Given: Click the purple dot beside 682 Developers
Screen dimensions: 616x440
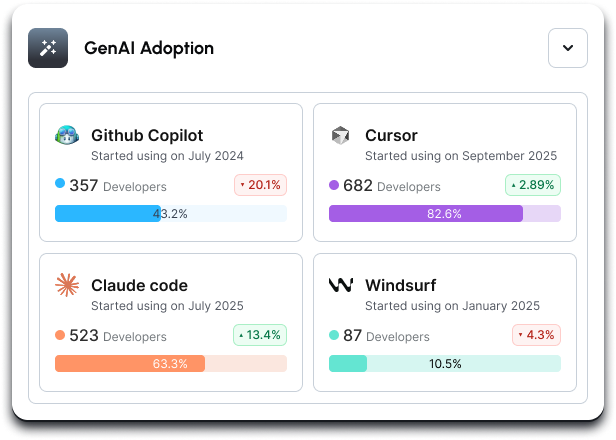Looking at the screenshot, I should (334, 185).
